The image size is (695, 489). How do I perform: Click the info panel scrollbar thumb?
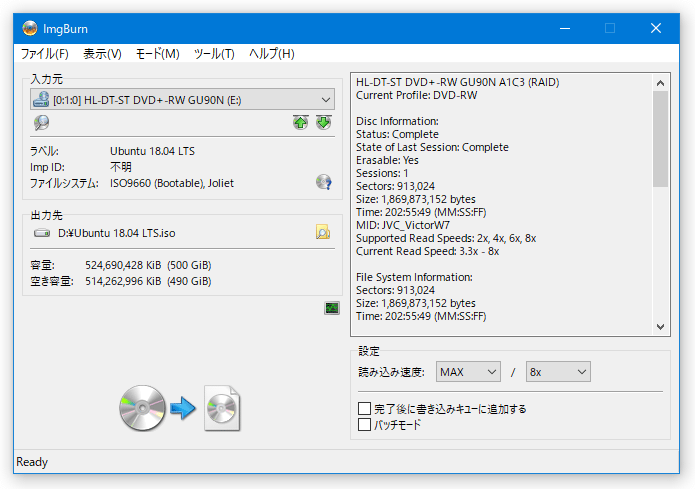(660, 139)
